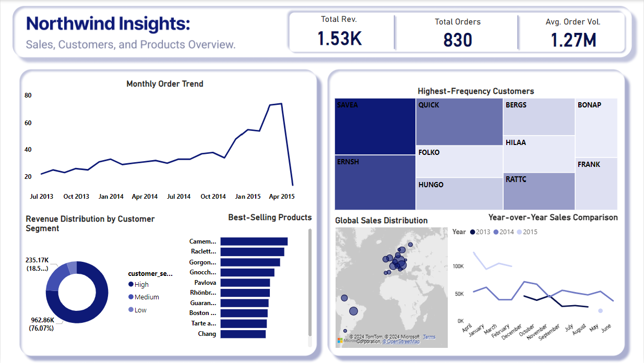This screenshot has height=363, width=644.
Task: Click the sales bubble in South America
Action: coord(353,310)
